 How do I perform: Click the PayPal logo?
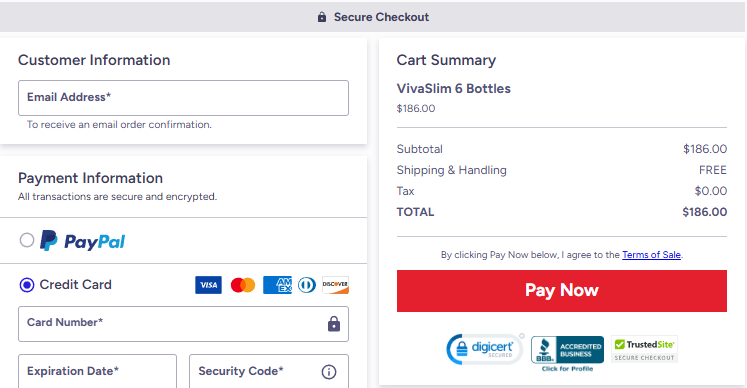click(x=82, y=241)
